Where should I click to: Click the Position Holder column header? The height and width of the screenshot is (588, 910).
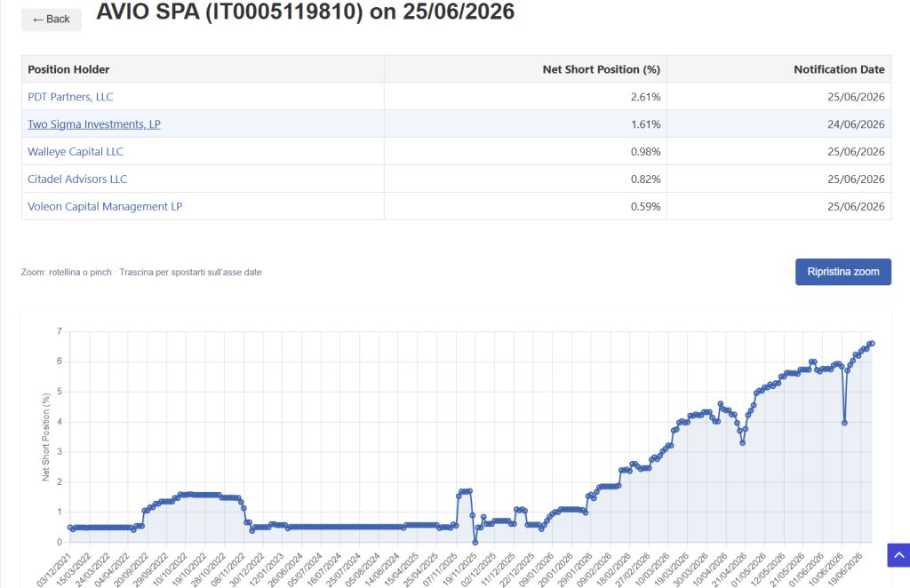[203, 69]
